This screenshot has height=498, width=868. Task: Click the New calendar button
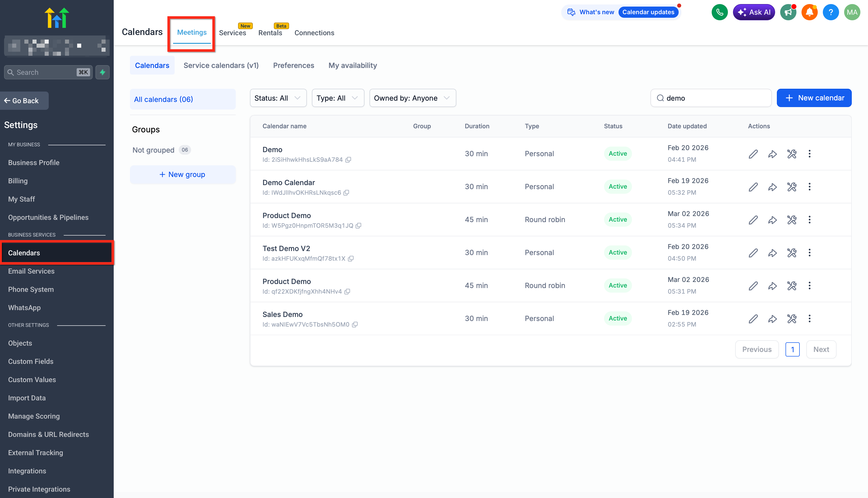[x=814, y=98]
